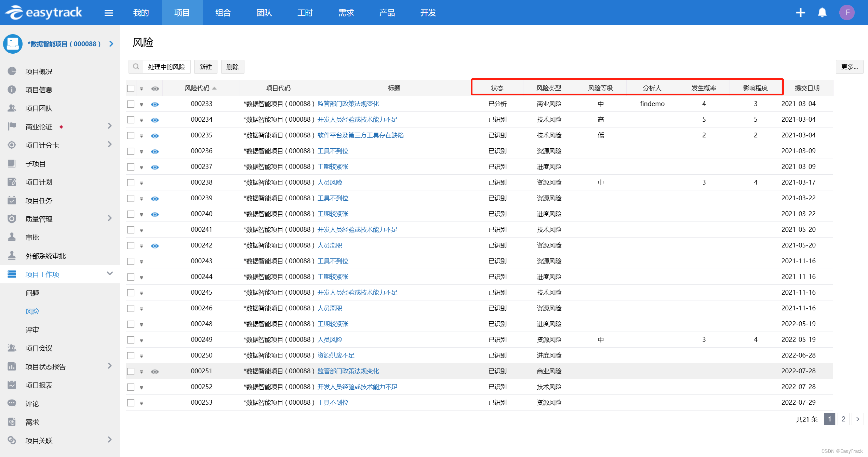
Task: Open risk link 资源供应不足
Action: click(336, 355)
